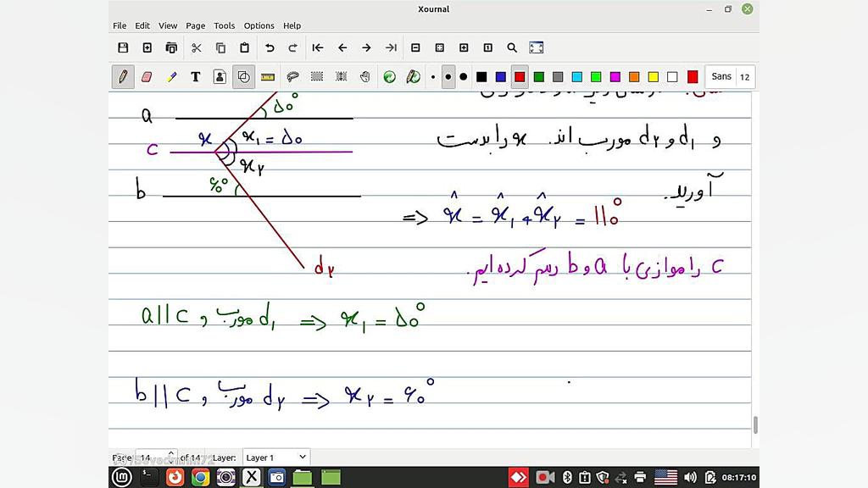Increase page number with spinner arrow
The image size is (868, 488).
coord(171,454)
